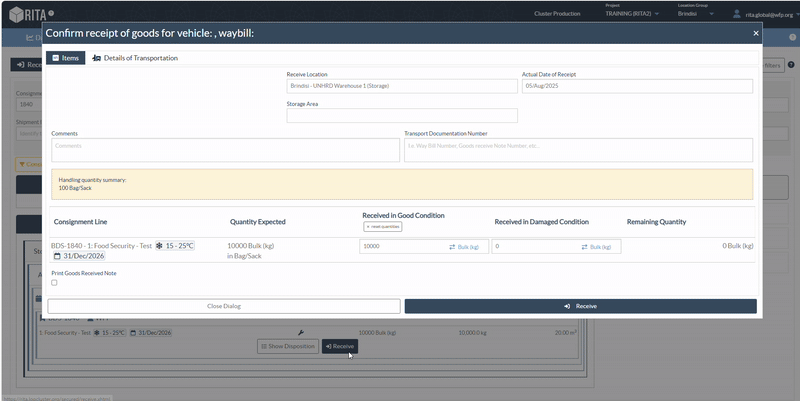Screen dimensions: 800x401
Task: Open the Actual Date of Receipt picker
Action: pyautogui.click(x=636, y=86)
